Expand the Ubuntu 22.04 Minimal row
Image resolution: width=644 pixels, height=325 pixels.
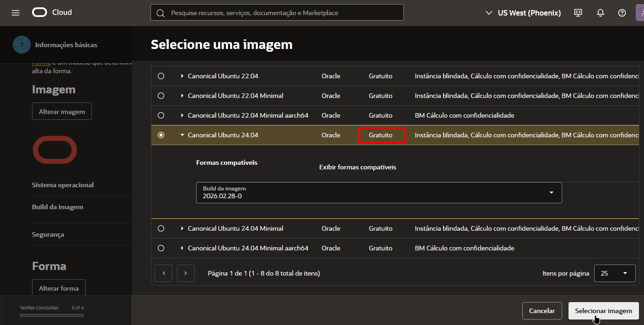(x=182, y=96)
